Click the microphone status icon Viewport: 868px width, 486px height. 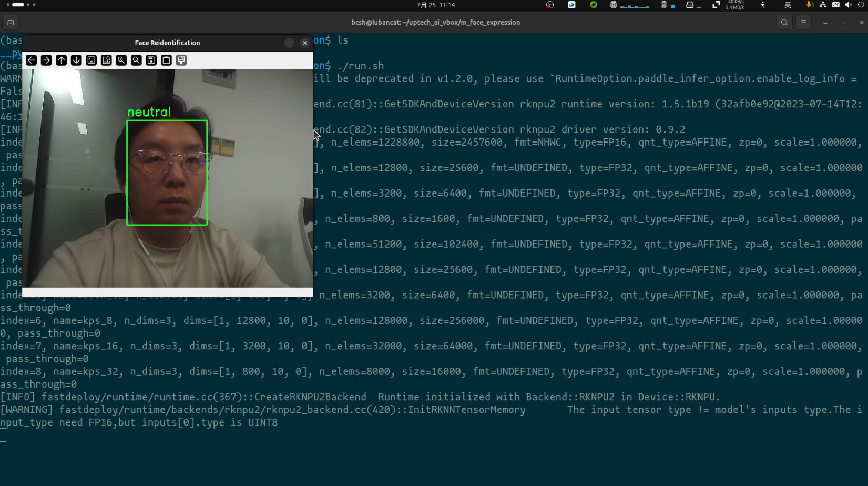click(810, 5)
